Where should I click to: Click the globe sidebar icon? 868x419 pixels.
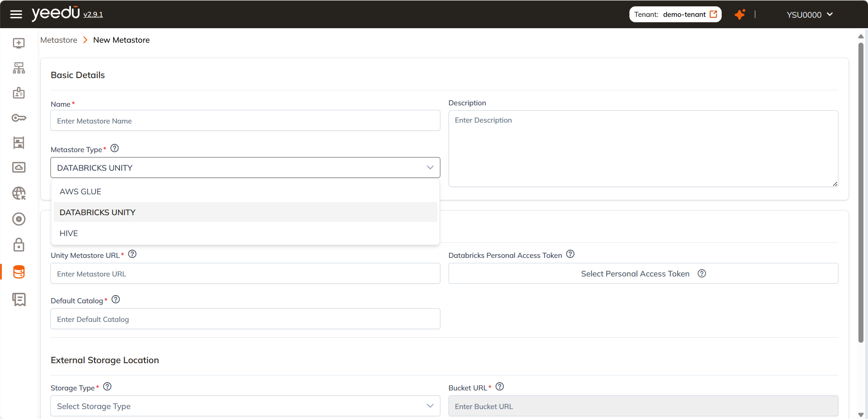tap(19, 193)
